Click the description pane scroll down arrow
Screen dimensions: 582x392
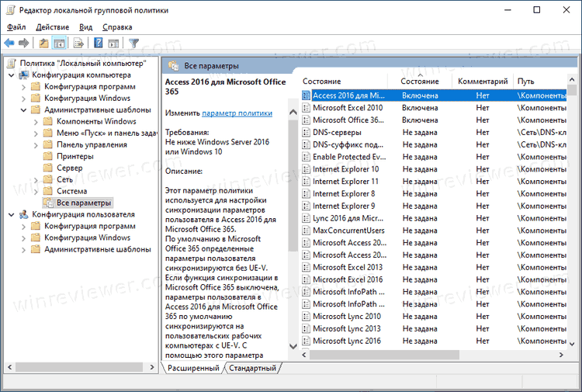click(293, 346)
